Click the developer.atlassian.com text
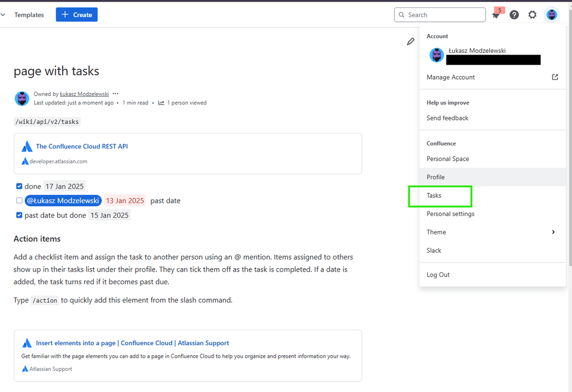572x392 pixels. coord(58,162)
